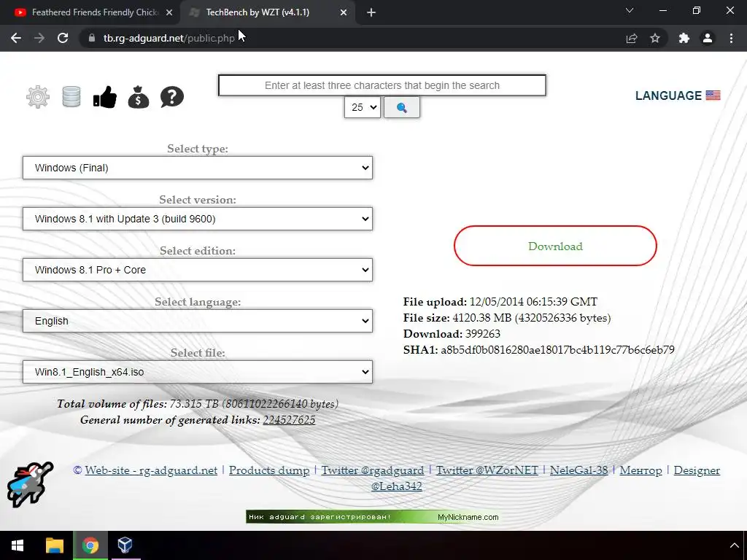Screen dimensions: 747x560
Task: Open the Select language dropdown
Action: (198, 321)
